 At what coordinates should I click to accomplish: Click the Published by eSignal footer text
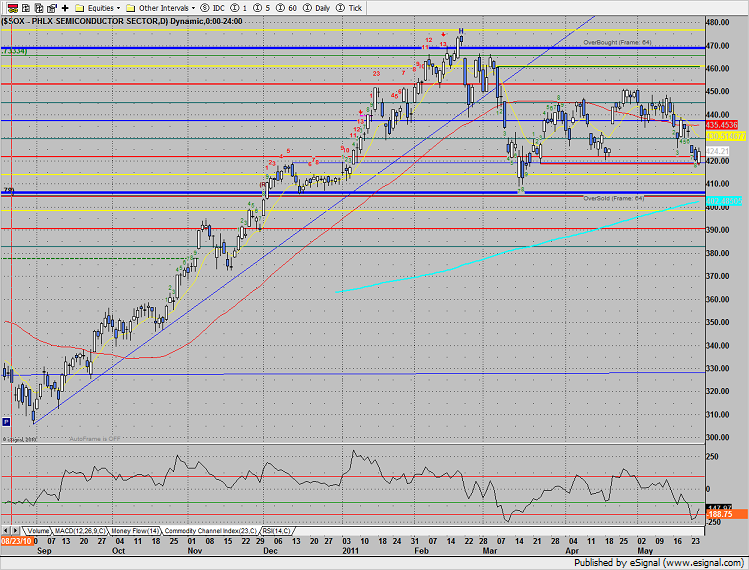coord(658,563)
